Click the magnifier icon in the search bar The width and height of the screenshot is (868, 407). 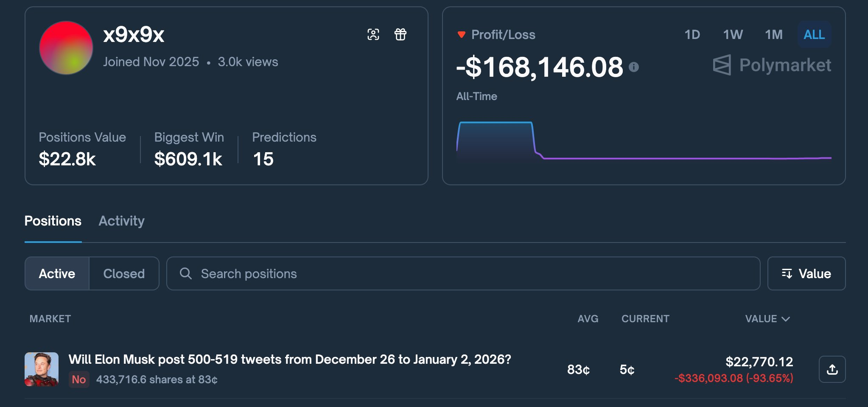(185, 273)
